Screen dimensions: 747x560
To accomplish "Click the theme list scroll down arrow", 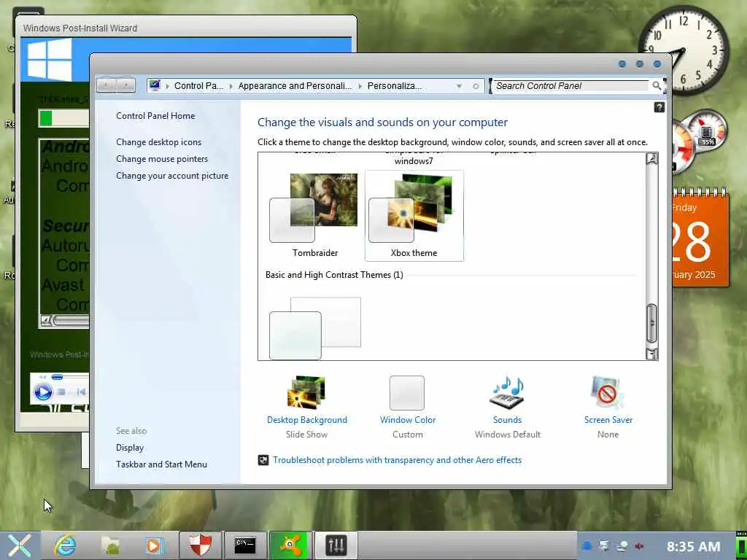I will point(651,354).
